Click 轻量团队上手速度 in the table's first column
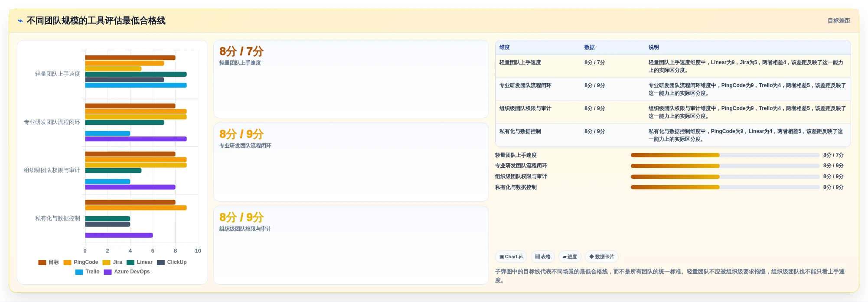Screen dimensions: 868x302 point(520,62)
